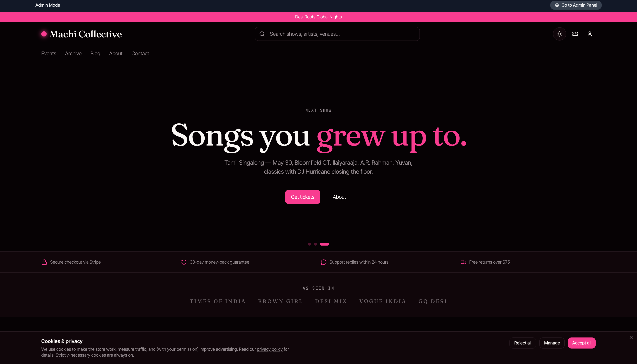637x364 pixels.
Task: Click the Tamil Singalong description text
Action: (318, 167)
